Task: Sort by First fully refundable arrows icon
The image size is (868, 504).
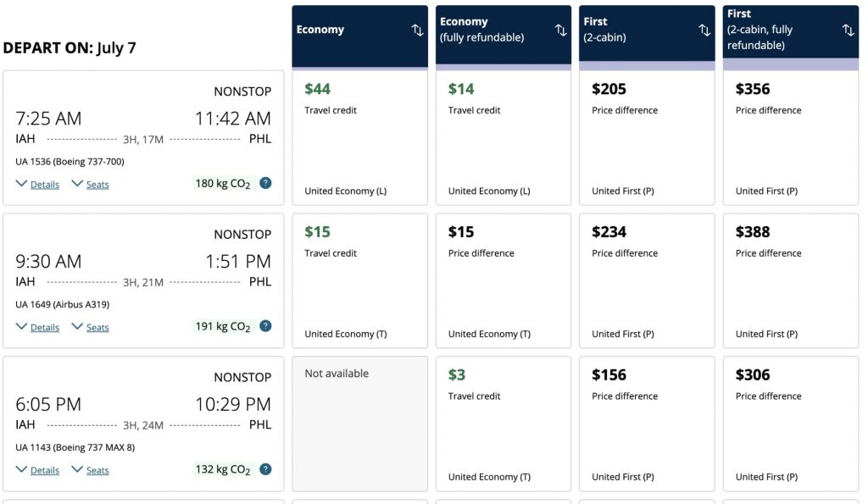Action: coord(848,30)
